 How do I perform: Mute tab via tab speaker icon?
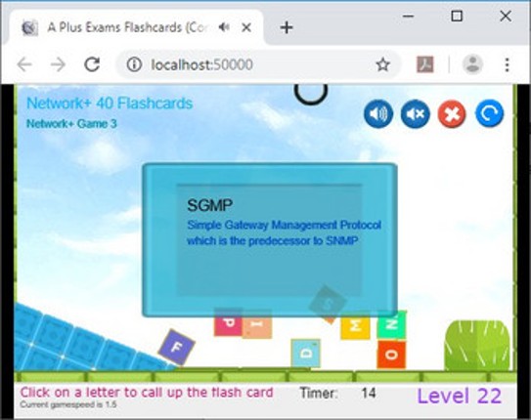tap(224, 27)
